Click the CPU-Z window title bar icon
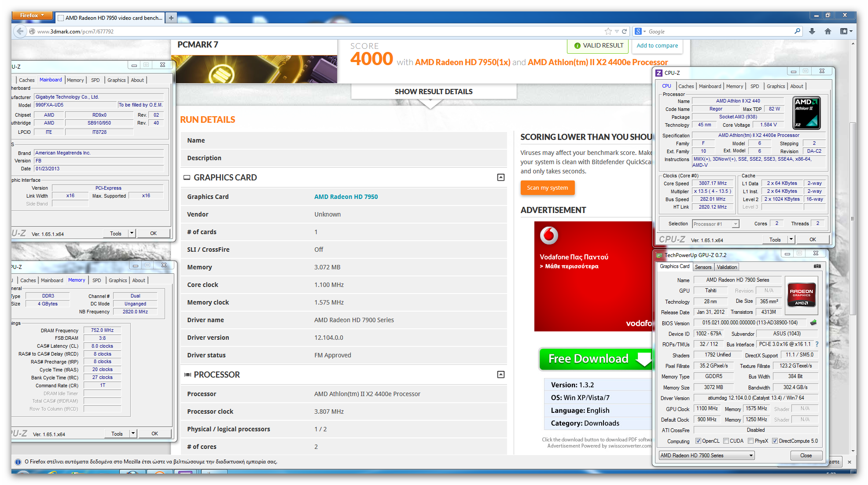Screen dimensions: 868x485 659,73
